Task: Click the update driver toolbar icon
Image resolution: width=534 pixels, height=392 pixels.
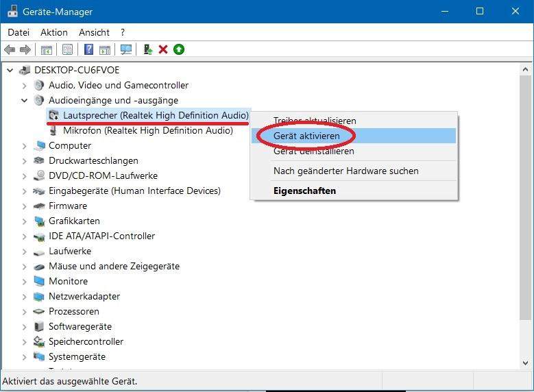Action: pos(148,50)
